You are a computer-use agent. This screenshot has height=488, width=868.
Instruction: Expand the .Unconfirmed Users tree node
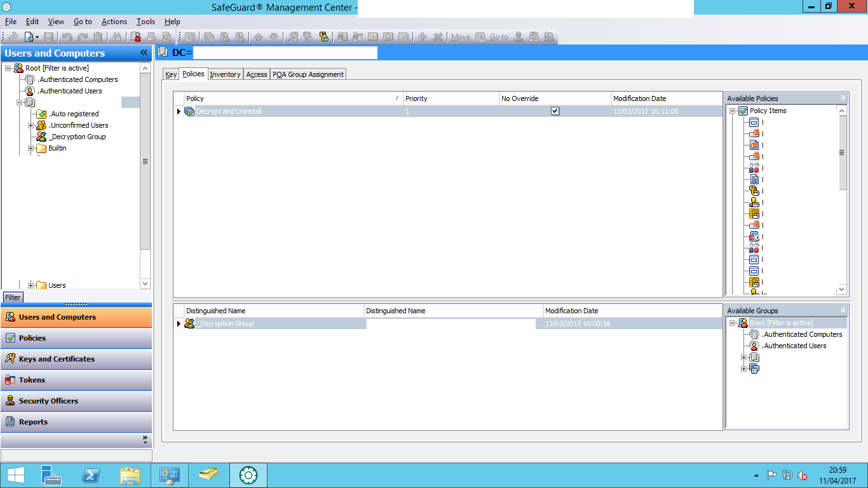coord(31,125)
